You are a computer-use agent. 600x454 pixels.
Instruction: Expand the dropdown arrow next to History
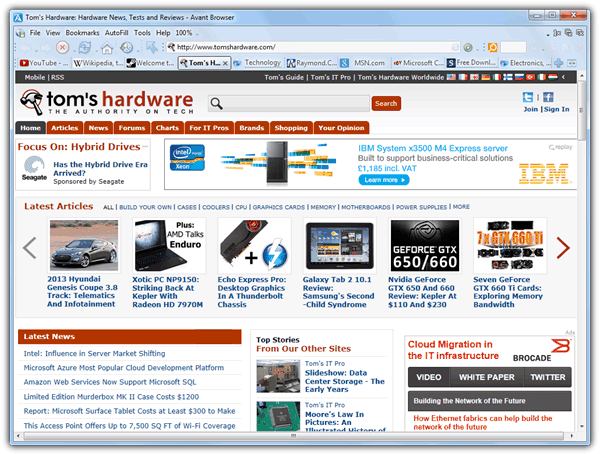click(138, 50)
